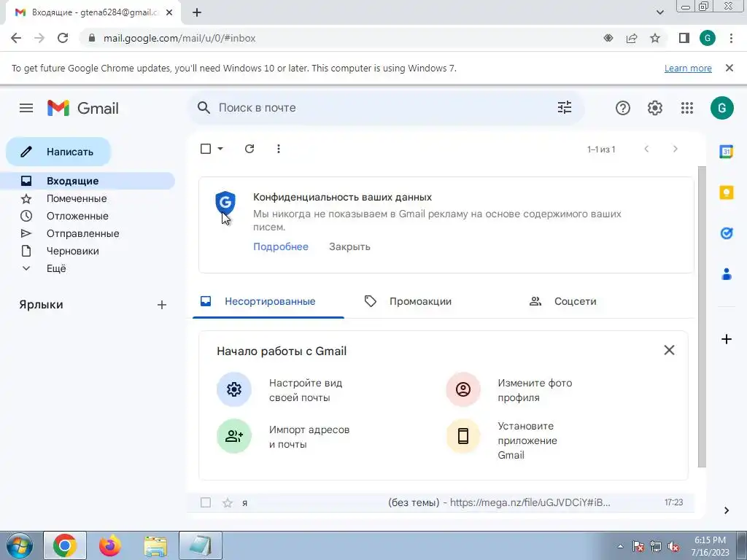
Task: Click the muted volume tray icon
Action: pyautogui.click(x=673, y=547)
